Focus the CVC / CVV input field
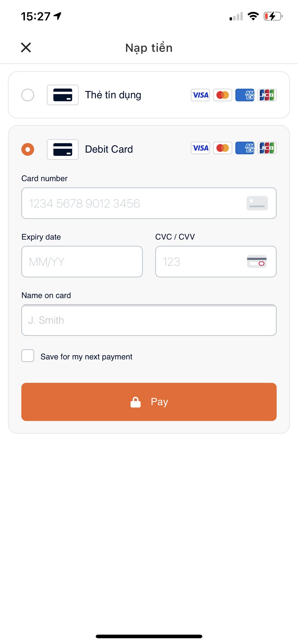The height and width of the screenshot is (644, 298). (x=216, y=262)
